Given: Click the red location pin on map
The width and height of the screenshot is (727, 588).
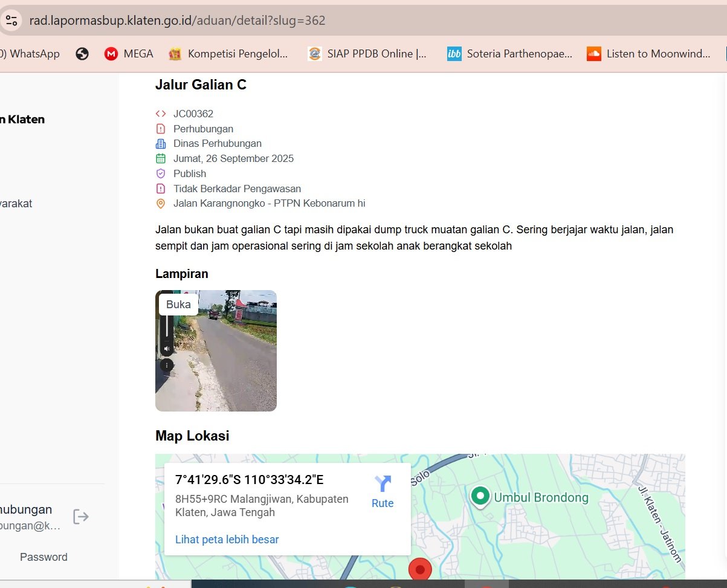Looking at the screenshot, I should [420, 569].
